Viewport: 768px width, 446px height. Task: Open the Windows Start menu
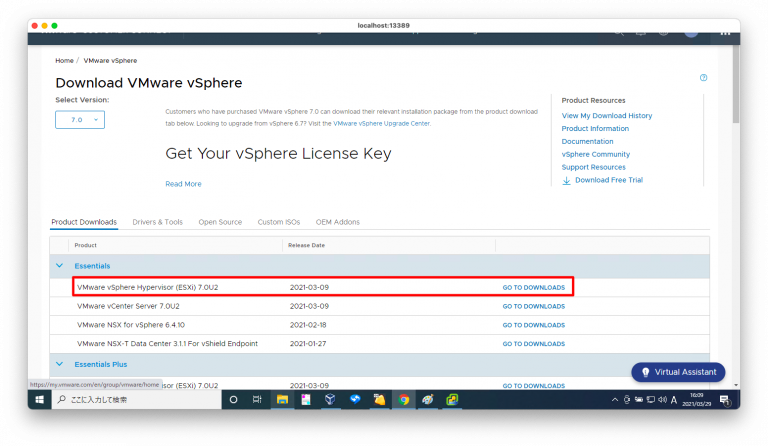click(41, 399)
